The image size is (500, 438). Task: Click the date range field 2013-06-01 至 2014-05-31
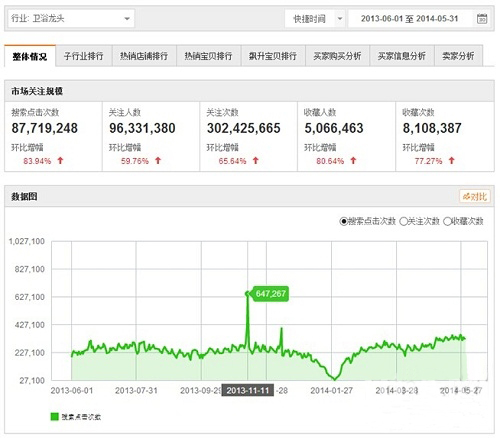tap(410, 19)
